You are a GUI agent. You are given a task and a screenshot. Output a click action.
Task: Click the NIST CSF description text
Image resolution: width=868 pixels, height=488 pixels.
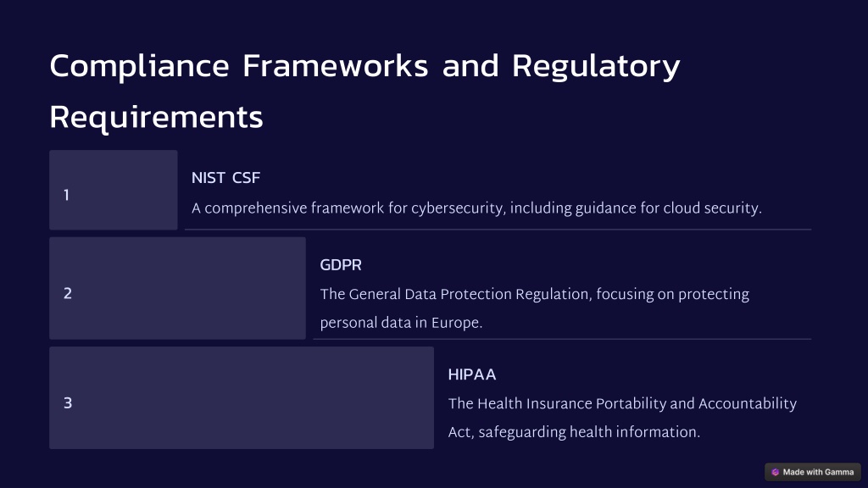point(476,208)
